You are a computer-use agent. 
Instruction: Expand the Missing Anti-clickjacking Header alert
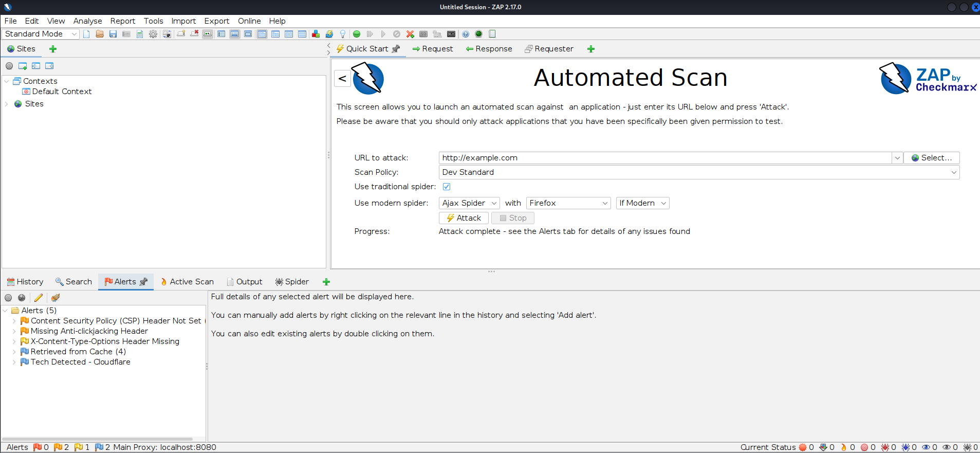[14, 331]
